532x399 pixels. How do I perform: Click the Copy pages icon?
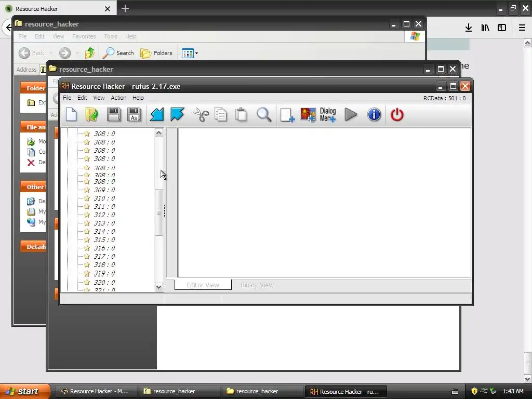(x=221, y=114)
